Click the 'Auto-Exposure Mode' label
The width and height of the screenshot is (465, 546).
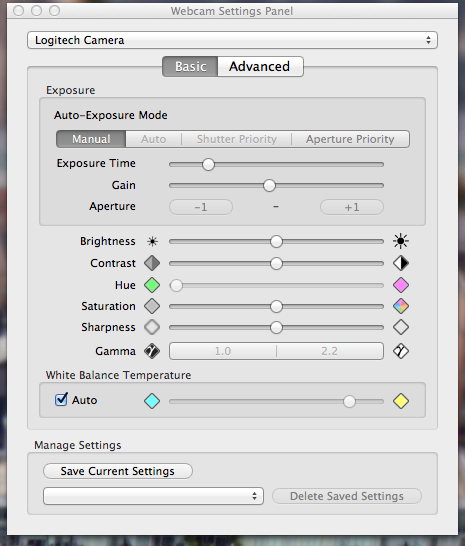[x=110, y=115]
